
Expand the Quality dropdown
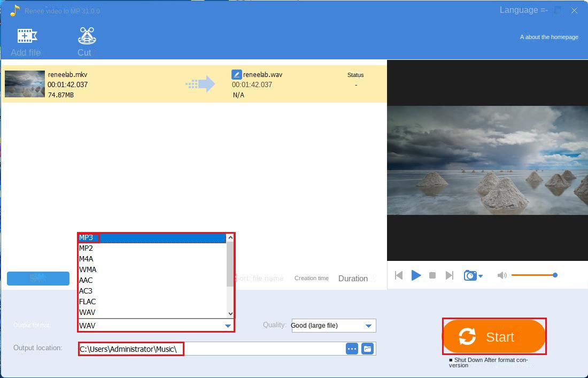pyautogui.click(x=368, y=326)
